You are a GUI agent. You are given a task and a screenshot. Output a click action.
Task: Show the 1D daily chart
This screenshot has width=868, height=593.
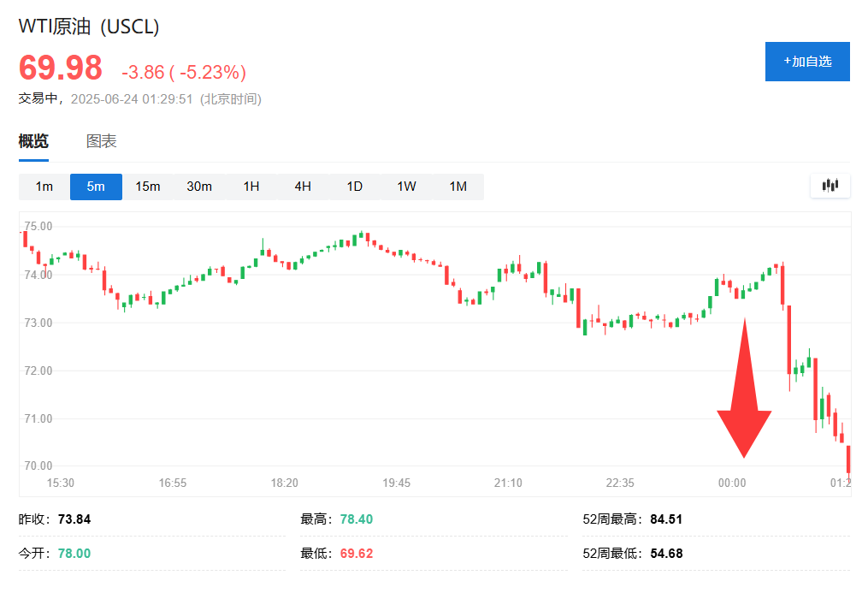pos(355,187)
